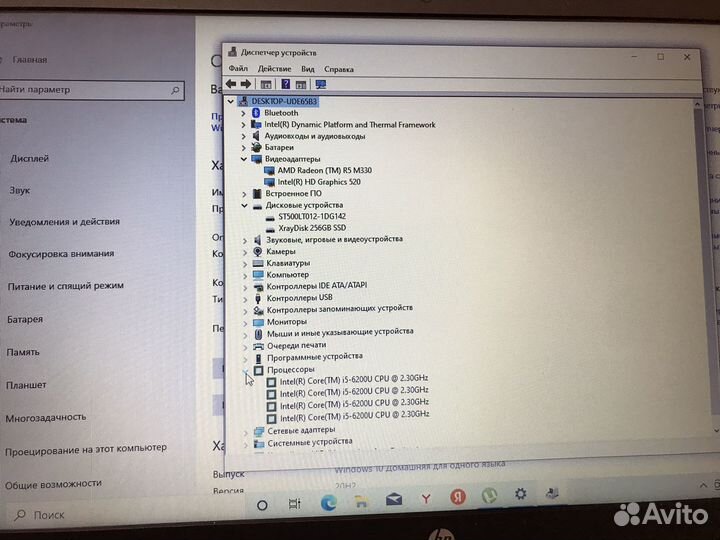This screenshot has height=540, width=720.
Task: Click the Звуковые, игровые и видеоустройства speaker icon
Action: 258,240
